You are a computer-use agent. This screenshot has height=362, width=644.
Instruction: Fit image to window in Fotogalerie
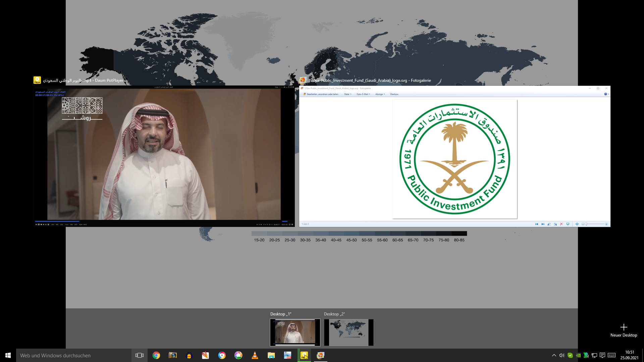pos(577,224)
